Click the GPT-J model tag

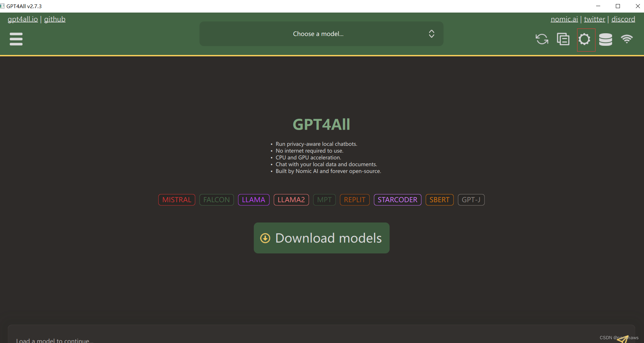[x=471, y=200]
